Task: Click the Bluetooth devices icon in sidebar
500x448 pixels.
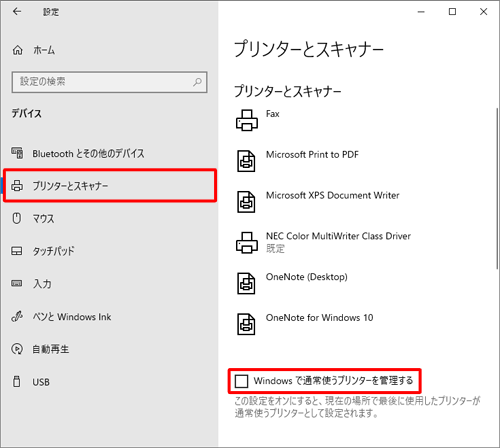Action: pos(17,153)
